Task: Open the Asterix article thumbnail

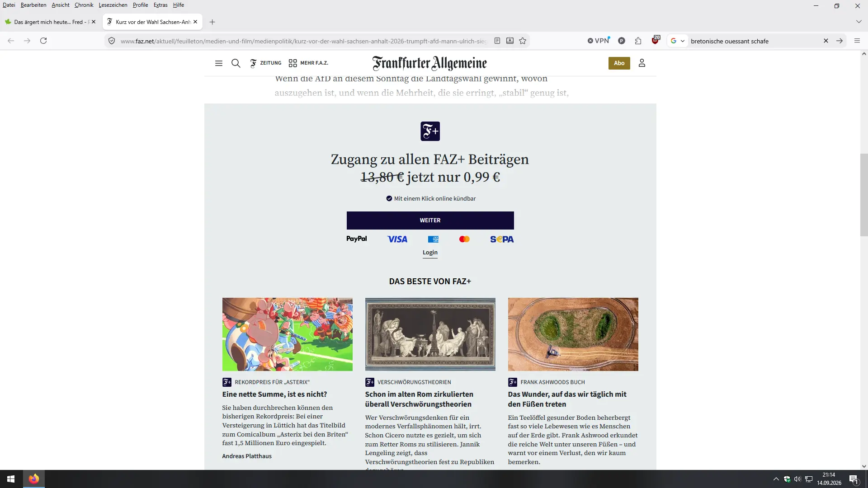Action: [287, 334]
